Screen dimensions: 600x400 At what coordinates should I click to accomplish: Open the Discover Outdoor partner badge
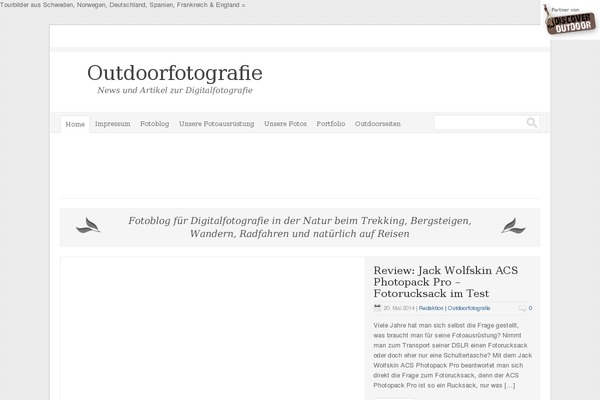click(570, 20)
